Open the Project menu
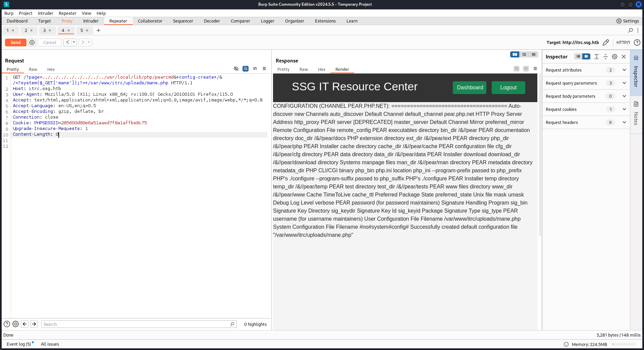This screenshot has height=350, width=644. (25, 13)
